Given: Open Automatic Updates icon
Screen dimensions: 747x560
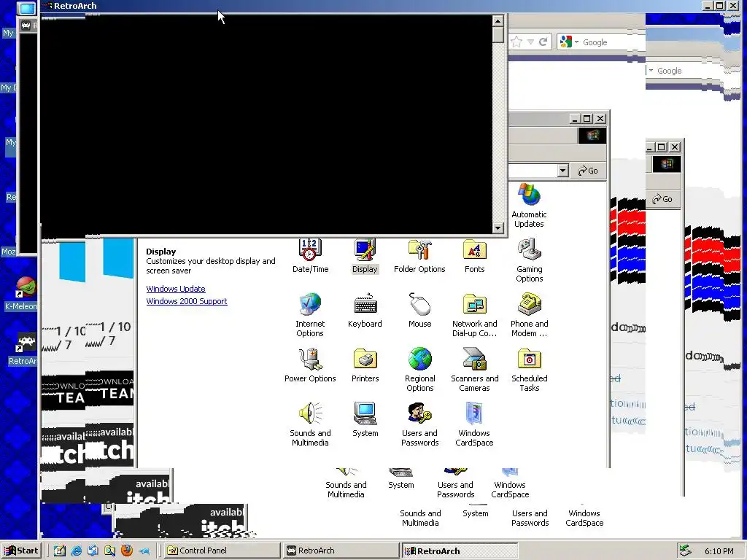Looking at the screenshot, I should point(530,206).
